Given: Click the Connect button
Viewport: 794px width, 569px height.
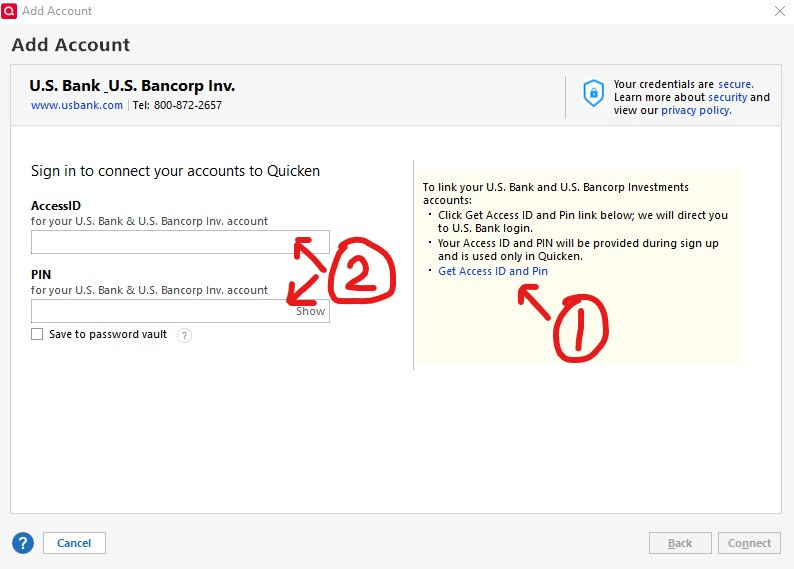Looking at the screenshot, I should pyautogui.click(x=749, y=543).
